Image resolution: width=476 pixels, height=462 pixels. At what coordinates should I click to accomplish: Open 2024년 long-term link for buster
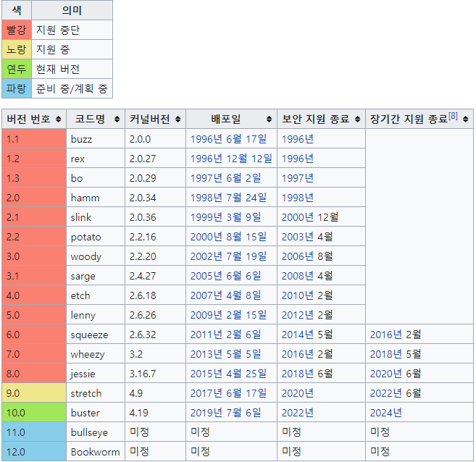tap(386, 413)
